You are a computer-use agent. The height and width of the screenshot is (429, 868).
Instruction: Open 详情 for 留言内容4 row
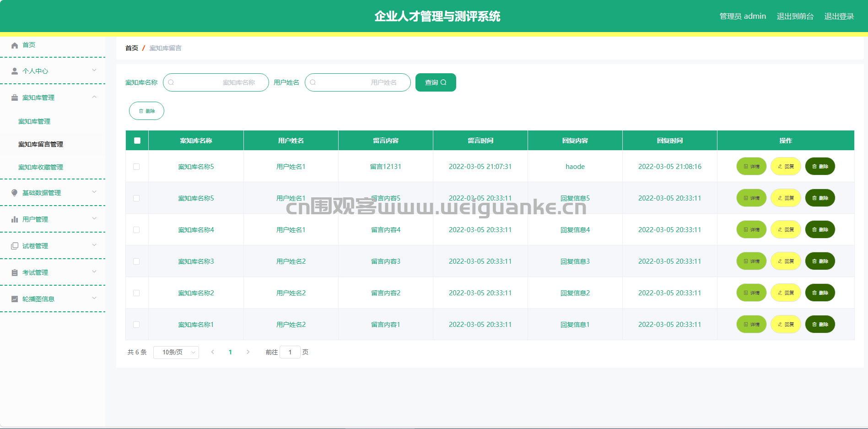[x=751, y=229]
